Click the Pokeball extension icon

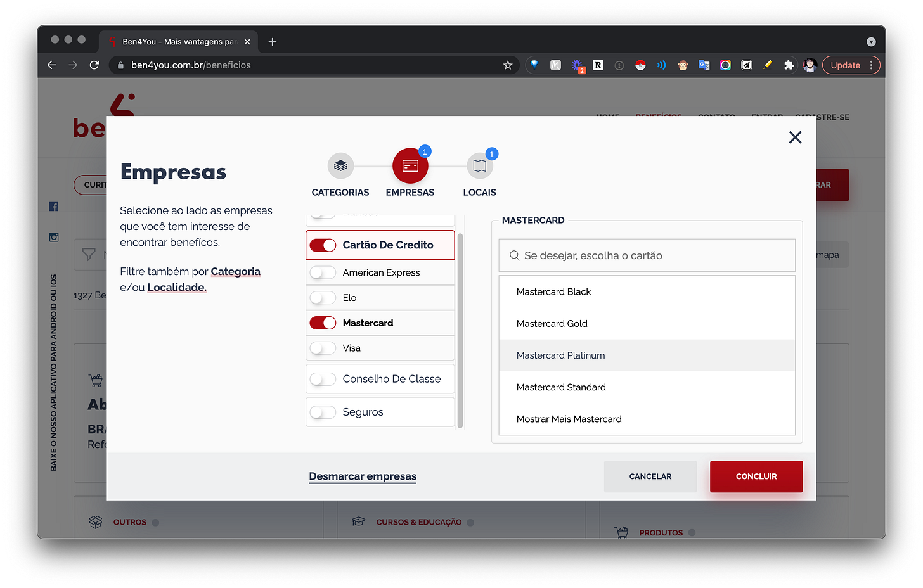tap(640, 65)
